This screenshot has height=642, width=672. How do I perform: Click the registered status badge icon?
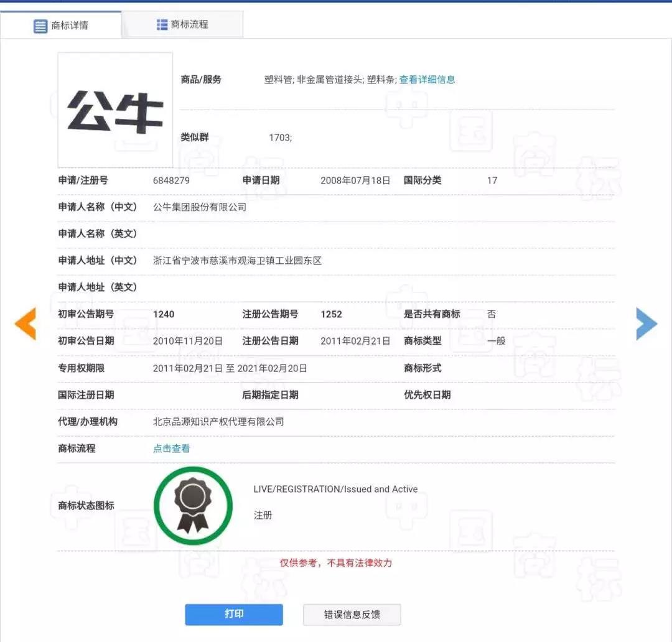click(193, 506)
